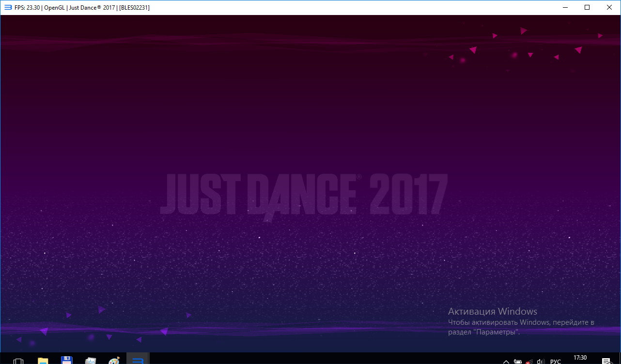Click the title bar text showing FPS
The width and height of the screenshot is (621, 364).
coord(82,7)
